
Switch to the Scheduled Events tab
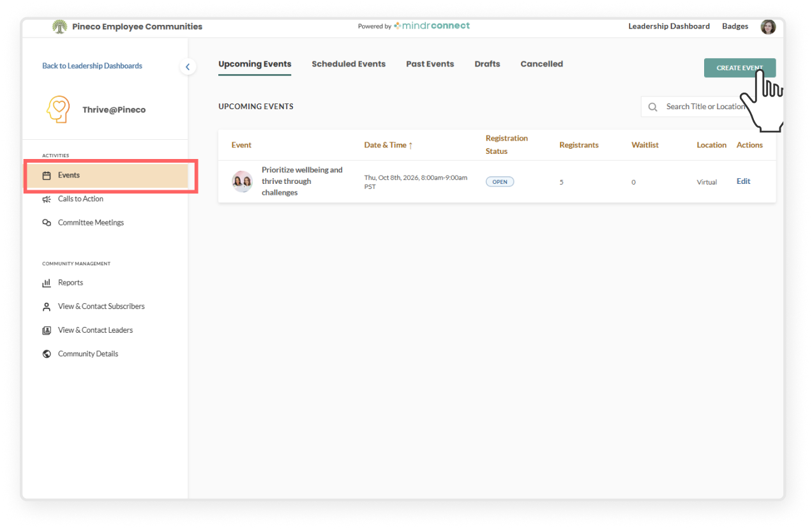pos(349,64)
